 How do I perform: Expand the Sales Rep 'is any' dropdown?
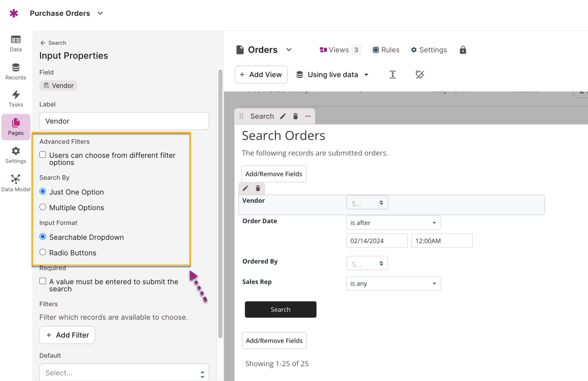tap(393, 283)
